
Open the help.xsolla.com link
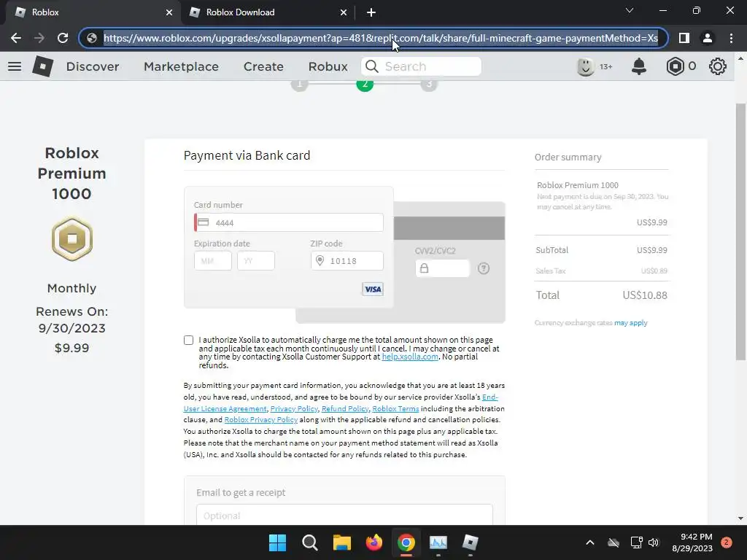click(410, 357)
